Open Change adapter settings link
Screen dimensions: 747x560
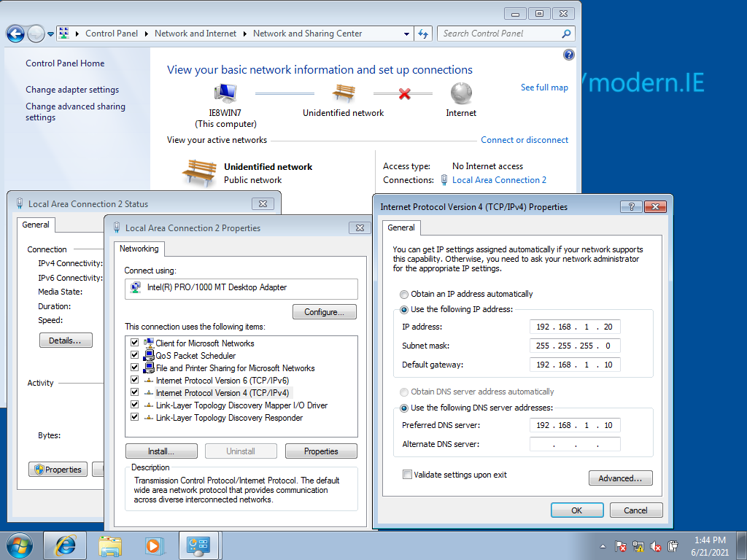tap(72, 90)
